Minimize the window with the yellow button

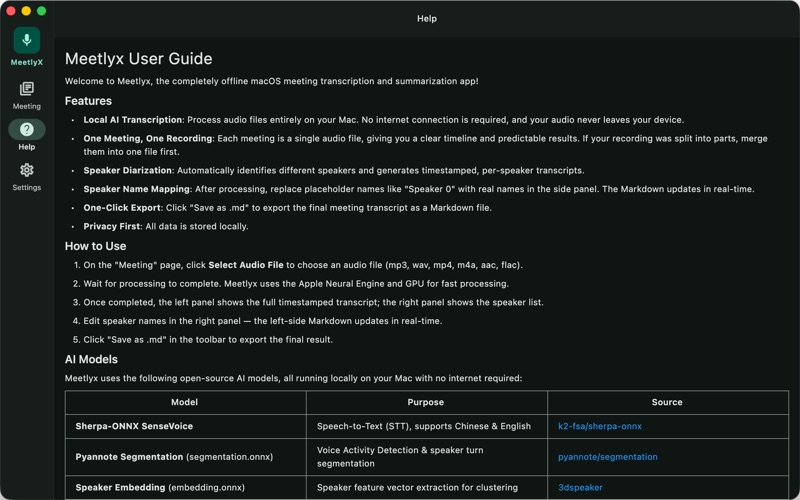click(x=26, y=11)
